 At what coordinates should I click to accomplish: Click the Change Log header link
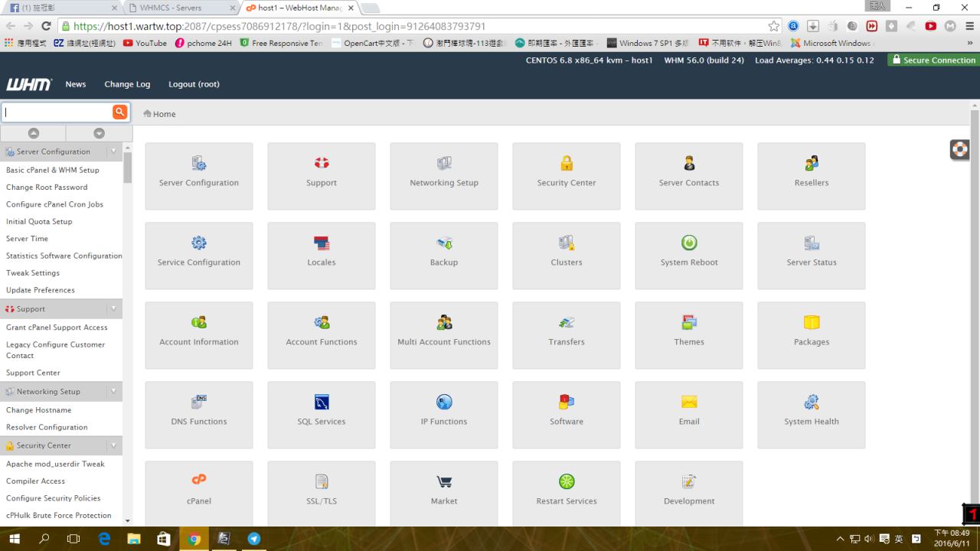pos(127,84)
